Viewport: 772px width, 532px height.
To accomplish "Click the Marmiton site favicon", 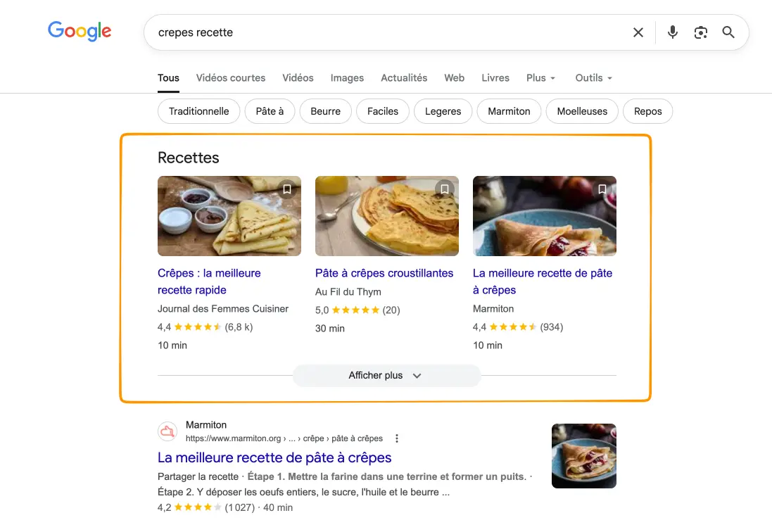I will 167,431.
